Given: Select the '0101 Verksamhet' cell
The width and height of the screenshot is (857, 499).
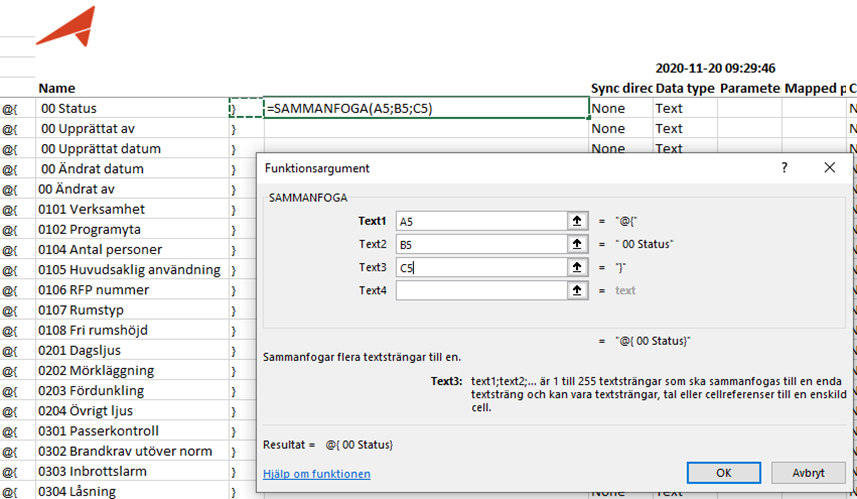Looking at the screenshot, I should tap(132, 209).
